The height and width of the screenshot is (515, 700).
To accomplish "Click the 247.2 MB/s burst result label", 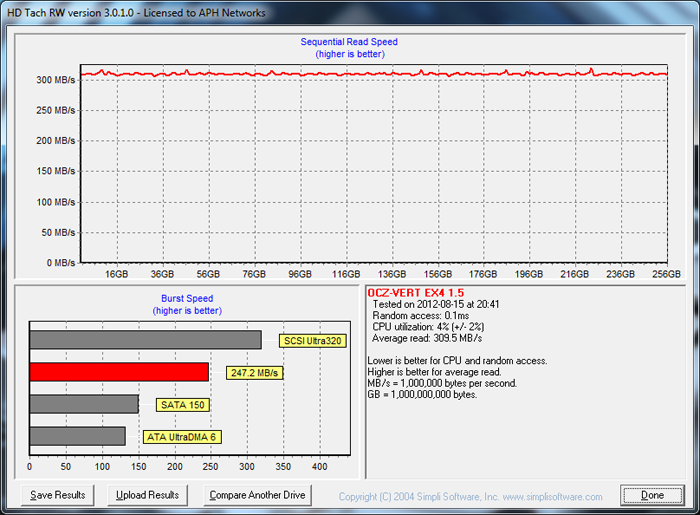I will coord(255,372).
